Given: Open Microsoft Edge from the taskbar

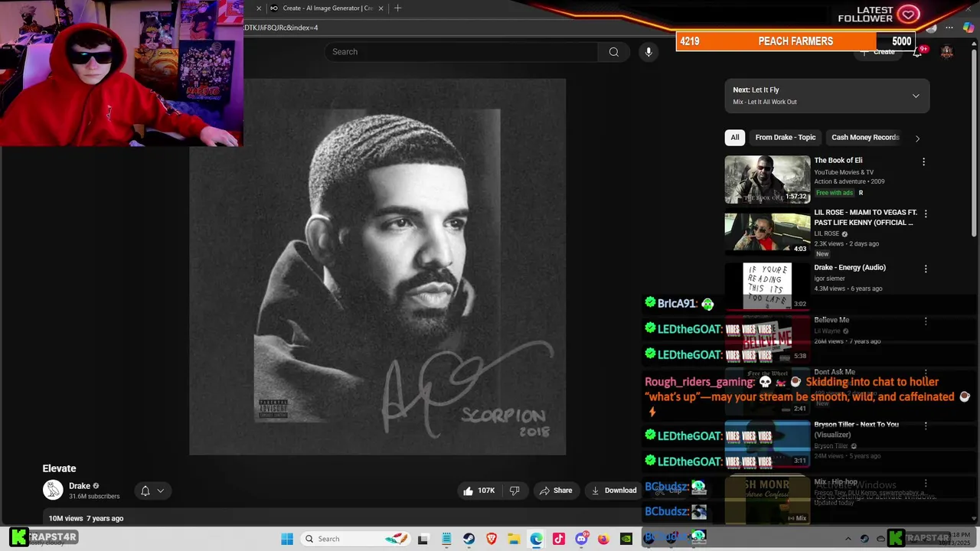Looking at the screenshot, I should click(x=536, y=539).
